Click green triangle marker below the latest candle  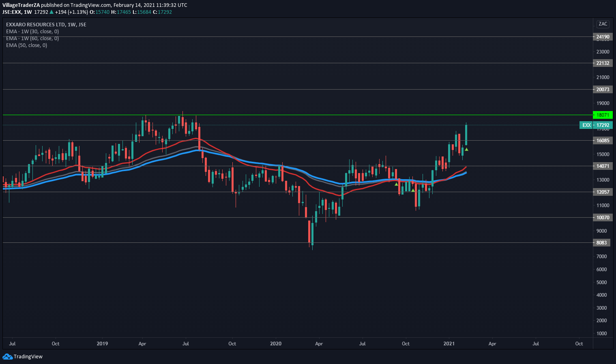click(466, 150)
